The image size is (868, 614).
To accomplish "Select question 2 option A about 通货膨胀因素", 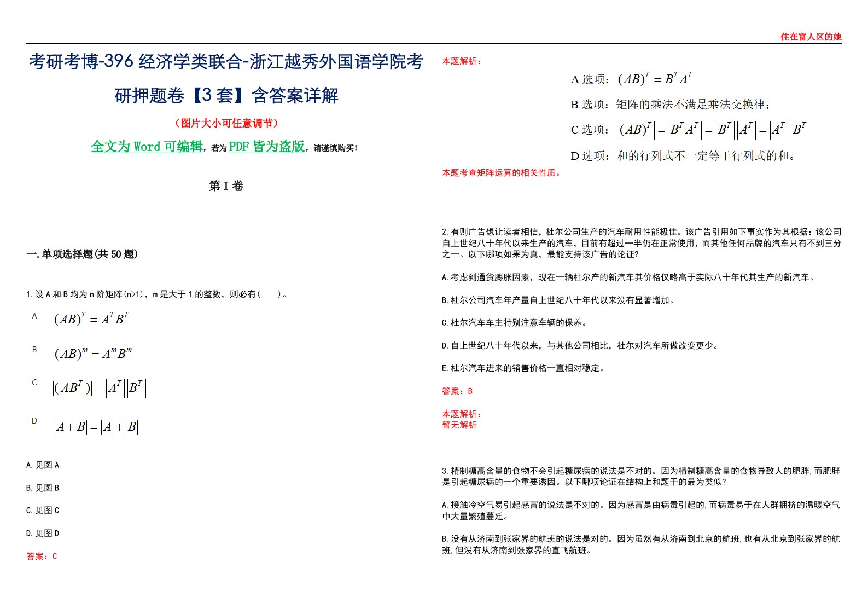I will point(630,277).
